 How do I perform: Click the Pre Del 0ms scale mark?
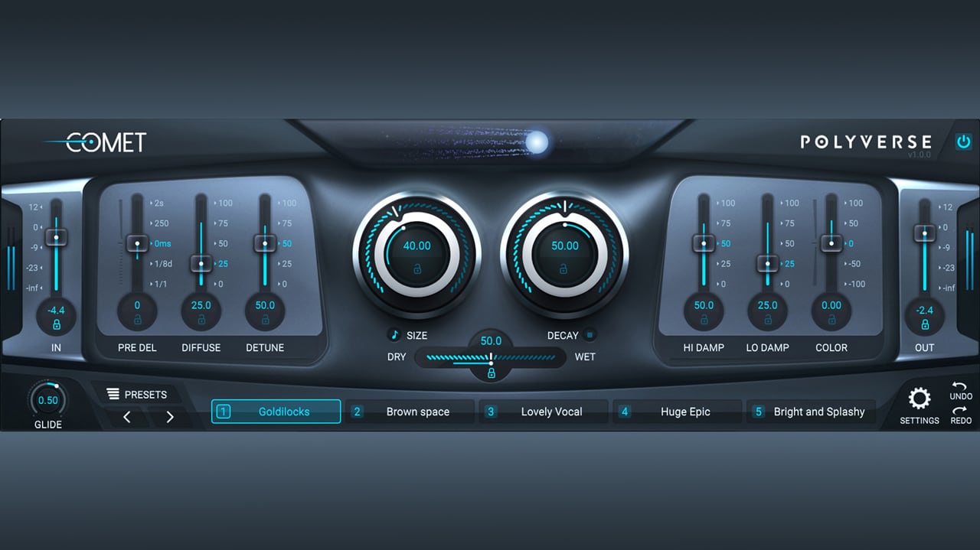tap(162, 243)
